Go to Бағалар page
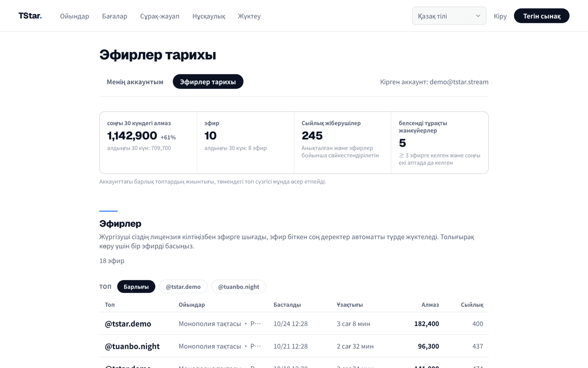The width and height of the screenshot is (588, 368). point(114,16)
